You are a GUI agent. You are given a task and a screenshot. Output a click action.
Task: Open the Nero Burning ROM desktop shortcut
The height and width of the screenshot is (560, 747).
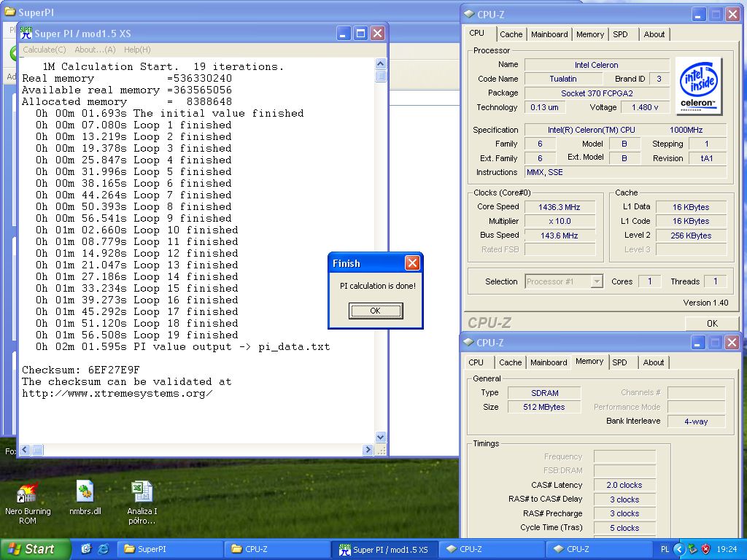[27, 494]
